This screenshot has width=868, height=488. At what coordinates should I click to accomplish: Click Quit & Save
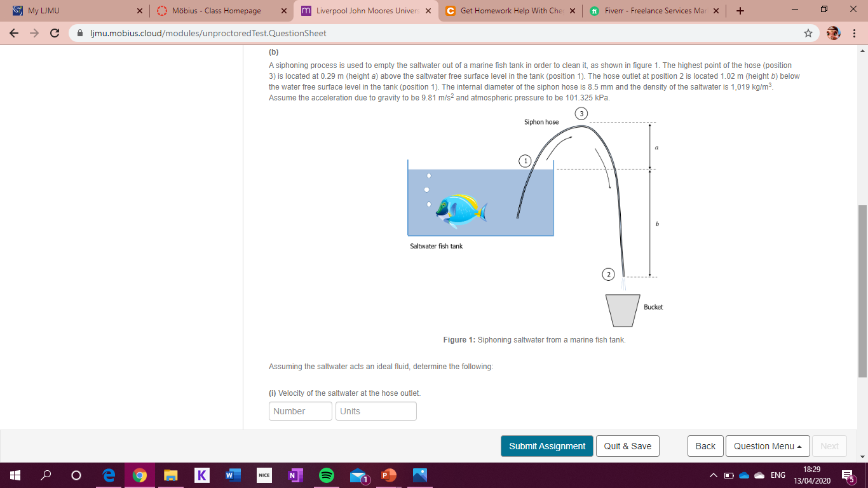[627, 445]
